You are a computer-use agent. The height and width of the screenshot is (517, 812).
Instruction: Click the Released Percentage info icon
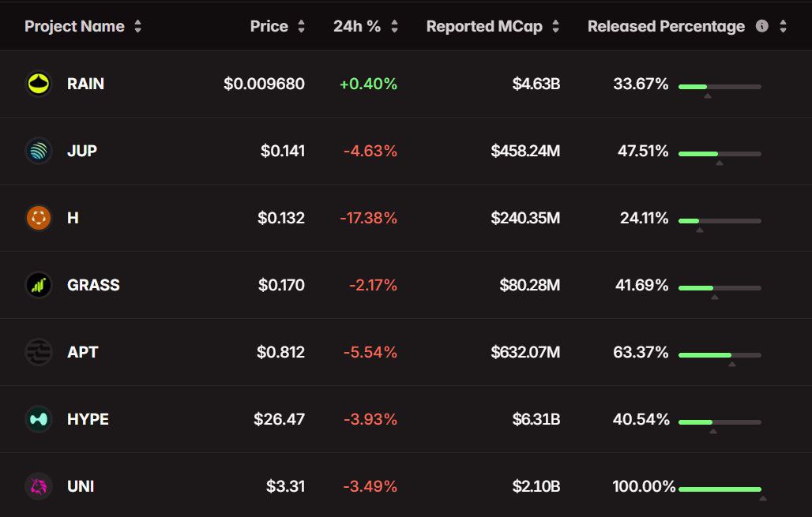point(761,26)
